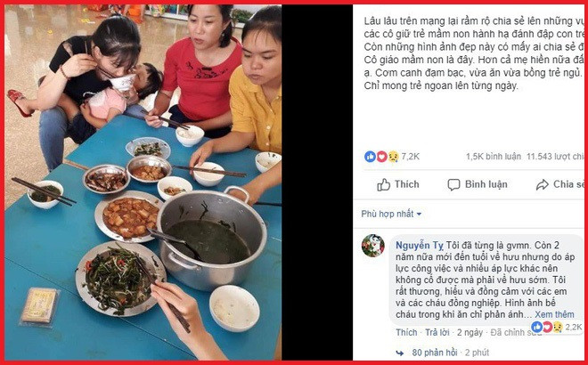Click the red heart reaction icon on post
Screen dimensions: 588x365
(381, 157)
